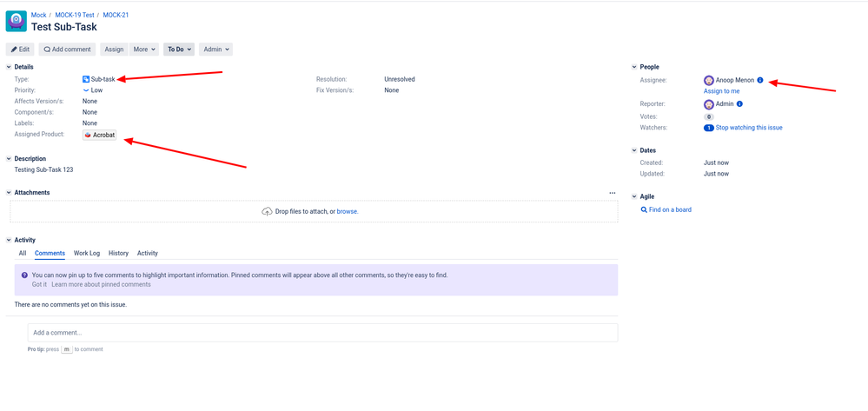Click the Edit button

[x=20, y=50]
